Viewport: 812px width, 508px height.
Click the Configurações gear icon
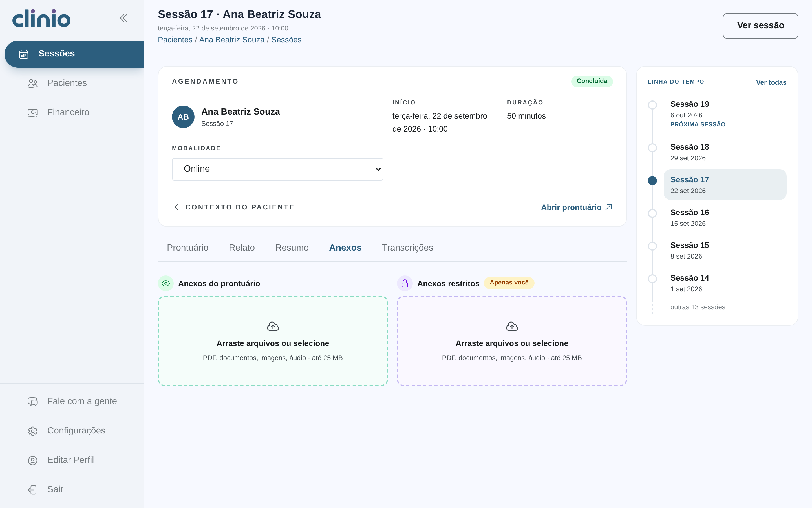32,431
